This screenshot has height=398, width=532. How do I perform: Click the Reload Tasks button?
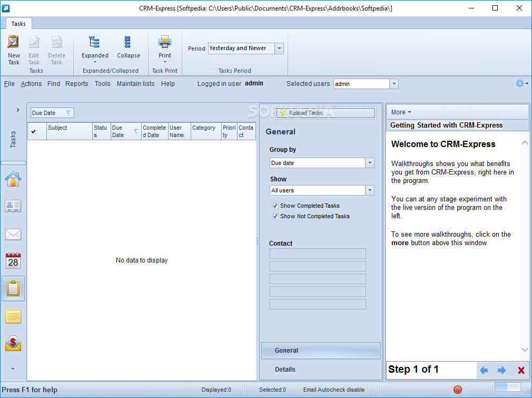click(x=326, y=113)
